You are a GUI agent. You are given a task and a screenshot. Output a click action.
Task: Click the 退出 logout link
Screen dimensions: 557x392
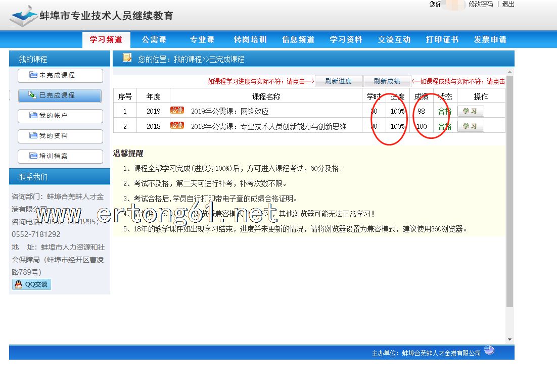[508, 4]
